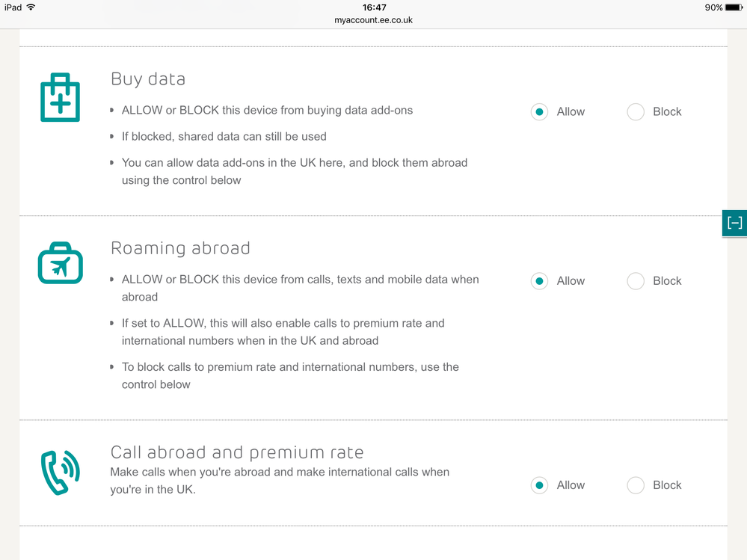Click the Roaming abroad heading
The image size is (747, 560).
coord(180,248)
